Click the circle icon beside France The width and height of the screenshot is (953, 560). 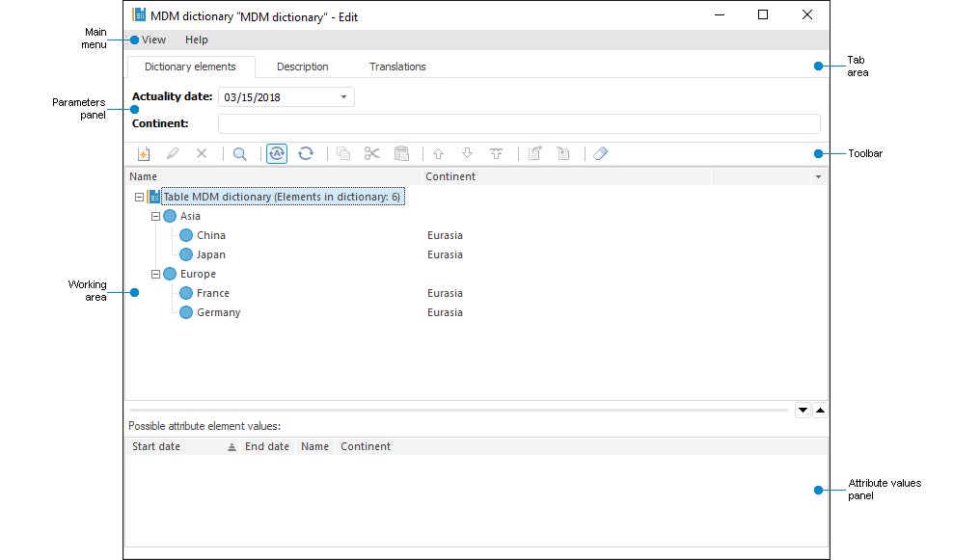click(x=186, y=293)
